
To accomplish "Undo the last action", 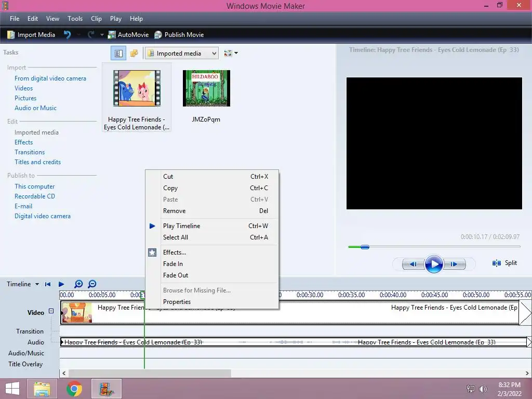I will tap(67, 35).
